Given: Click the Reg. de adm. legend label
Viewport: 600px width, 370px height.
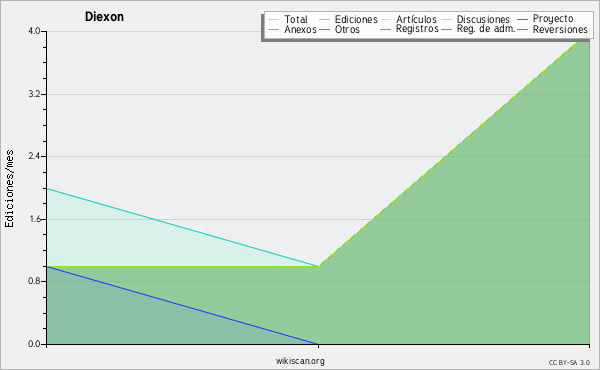Looking at the screenshot, I should pyautogui.click(x=486, y=29).
